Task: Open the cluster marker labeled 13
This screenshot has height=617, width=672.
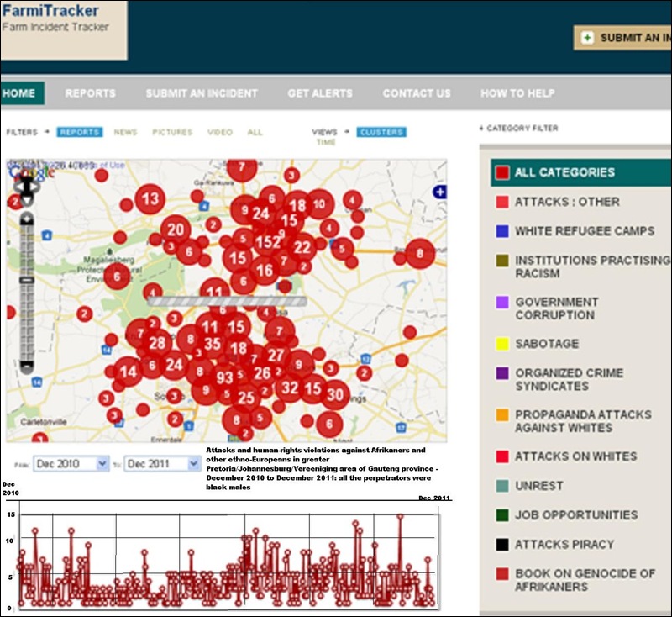Action: click(x=151, y=199)
